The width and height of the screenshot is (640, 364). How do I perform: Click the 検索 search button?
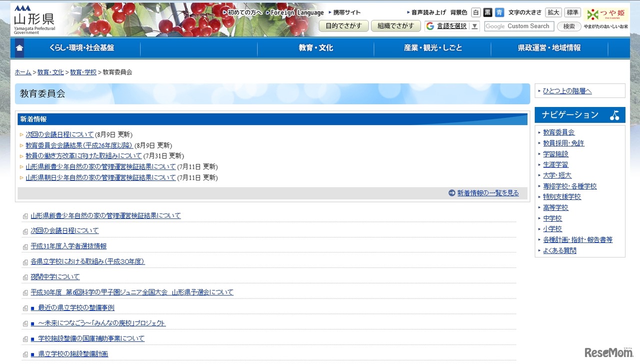click(569, 26)
